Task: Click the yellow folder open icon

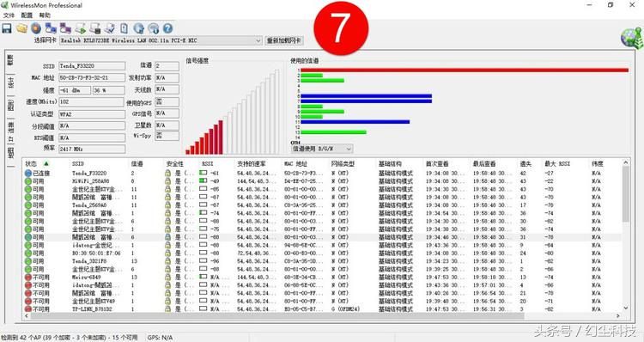Action: click(x=21, y=28)
